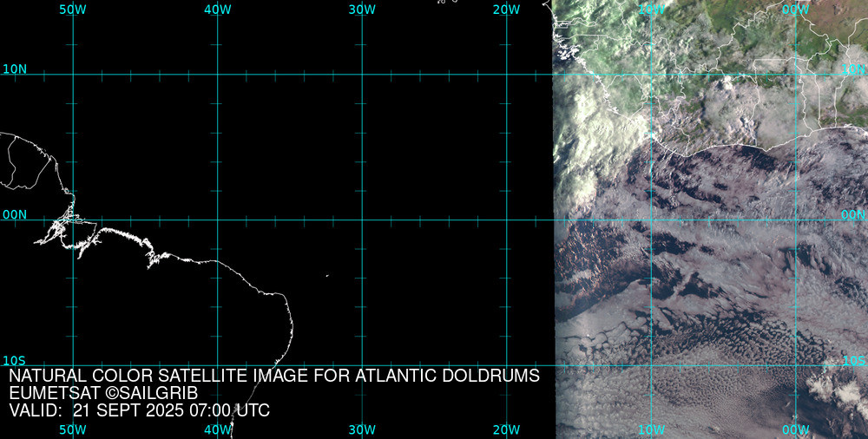The height and width of the screenshot is (439, 868).
Task: Click the 10W longitude label along the bottom
Action: 651,429
